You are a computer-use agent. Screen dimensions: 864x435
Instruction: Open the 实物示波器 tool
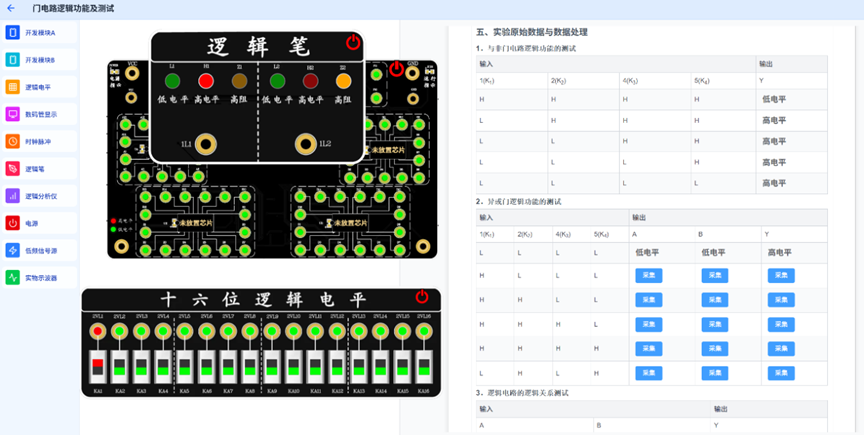[x=38, y=278]
